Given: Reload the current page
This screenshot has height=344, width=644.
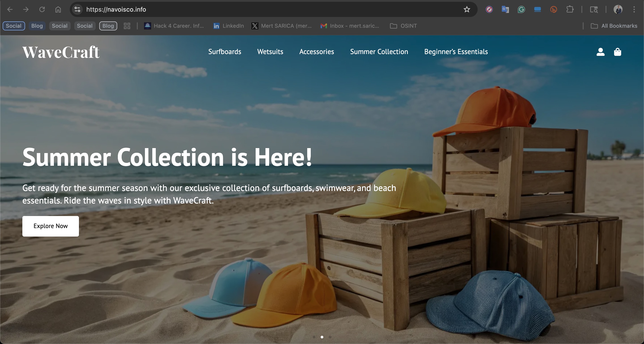Looking at the screenshot, I should coord(42,9).
